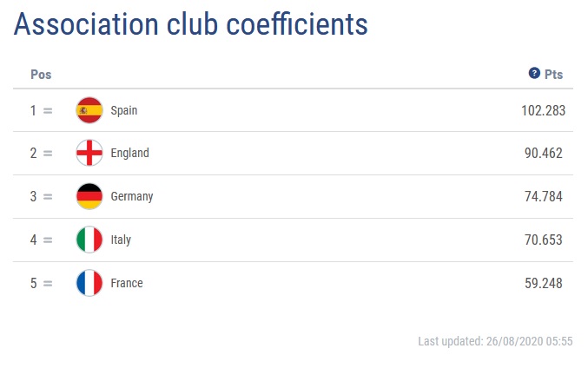Click the Pts column header
This screenshot has width=588, height=368.
pos(553,75)
